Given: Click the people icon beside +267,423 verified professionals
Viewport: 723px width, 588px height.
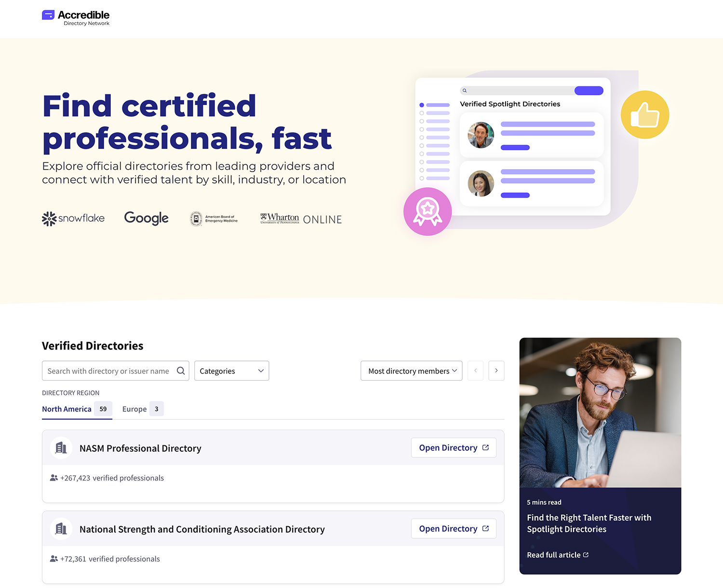Looking at the screenshot, I should 54,478.
